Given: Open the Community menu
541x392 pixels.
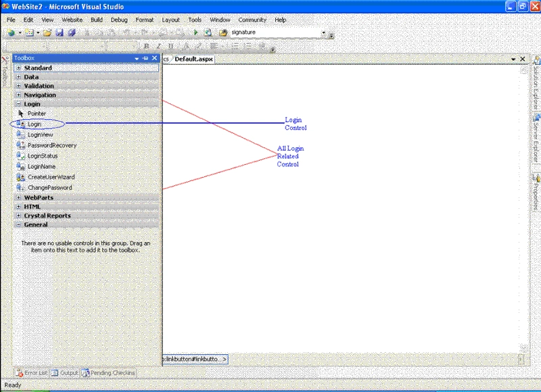Looking at the screenshot, I should tap(252, 20).
